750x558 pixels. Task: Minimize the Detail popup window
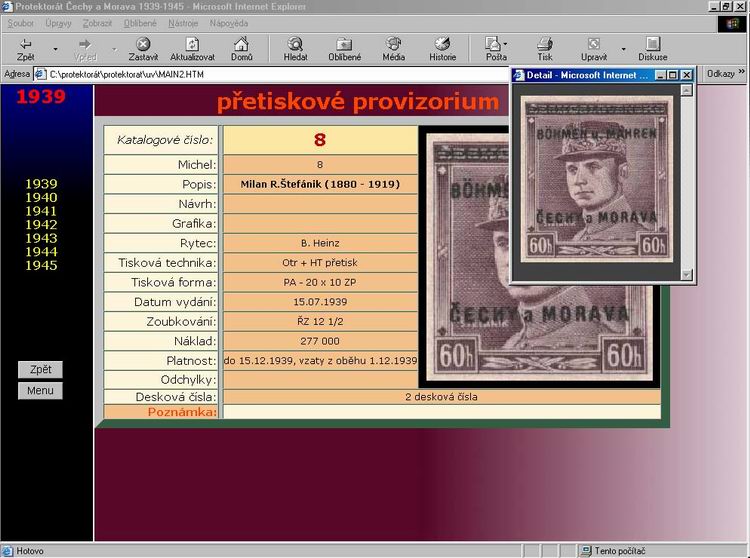[660, 75]
